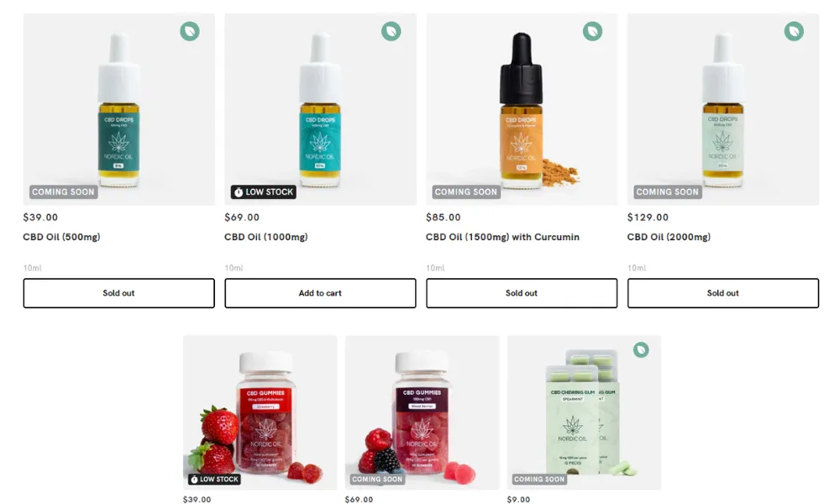Open CBD Oil (1000mg) product title
The image size is (840, 504).
(x=266, y=237)
